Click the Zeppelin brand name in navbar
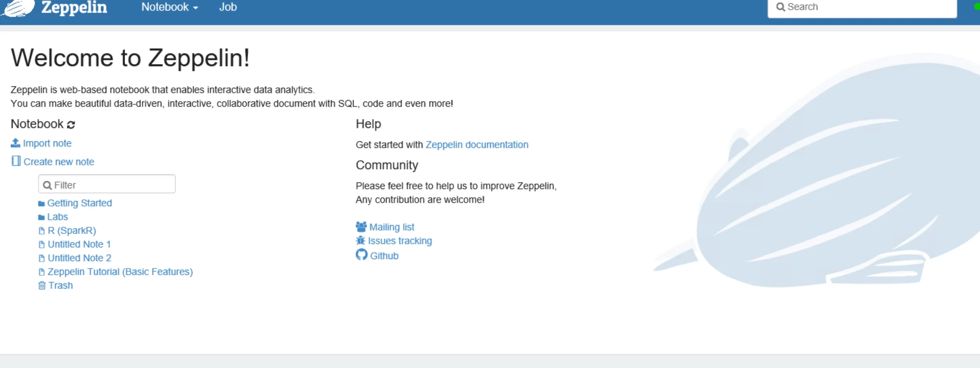The width and height of the screenshot is (980, 368). point(74,7)
